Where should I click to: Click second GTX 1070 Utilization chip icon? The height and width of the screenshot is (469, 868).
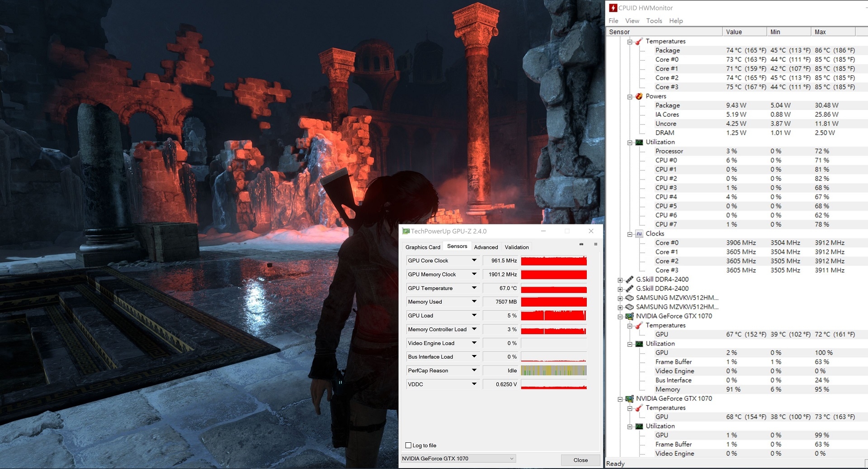pyautogui.click(x=639, y=426)
